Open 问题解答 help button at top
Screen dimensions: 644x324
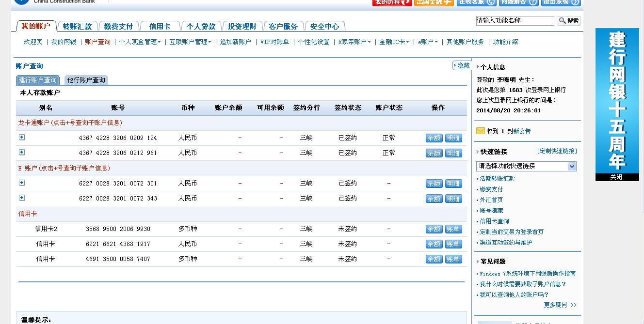(x=518, y=2)
